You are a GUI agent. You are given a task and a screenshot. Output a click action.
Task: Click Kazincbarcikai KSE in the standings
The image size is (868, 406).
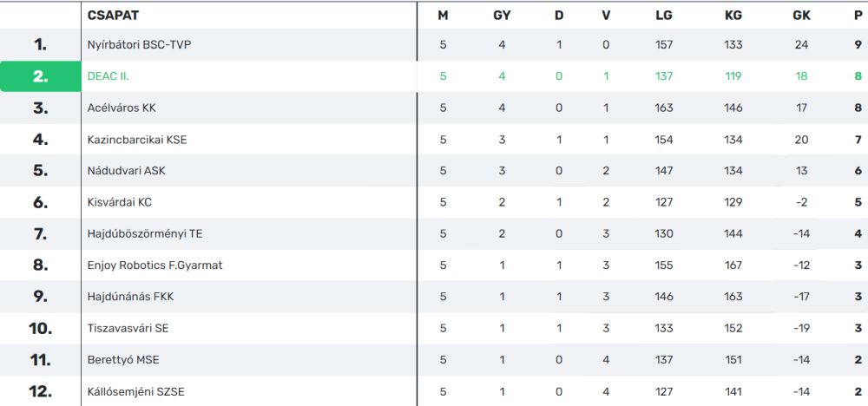click(137, 140)
